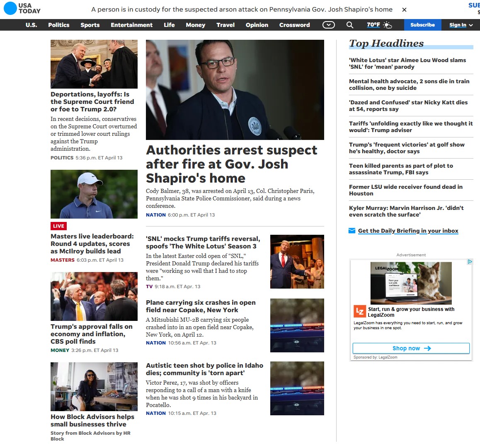Read the breaking news about Shapiro arson custody

(x=242, y=10)
